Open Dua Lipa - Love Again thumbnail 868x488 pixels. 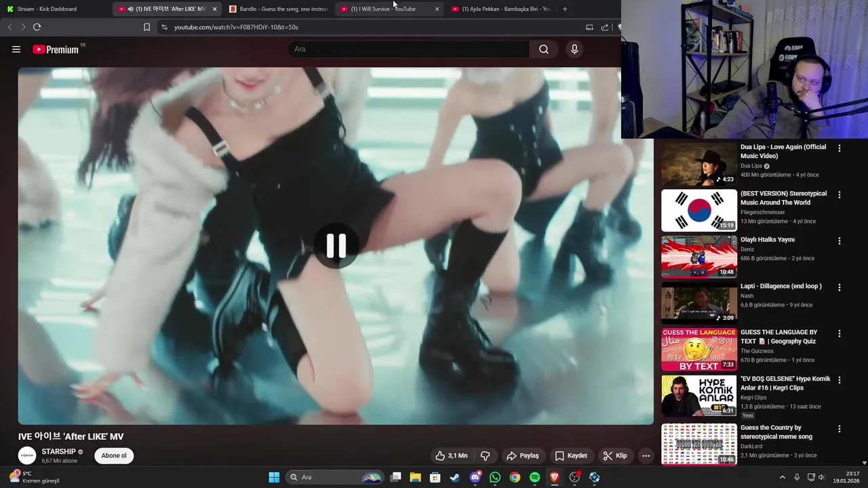pos(698,164)
